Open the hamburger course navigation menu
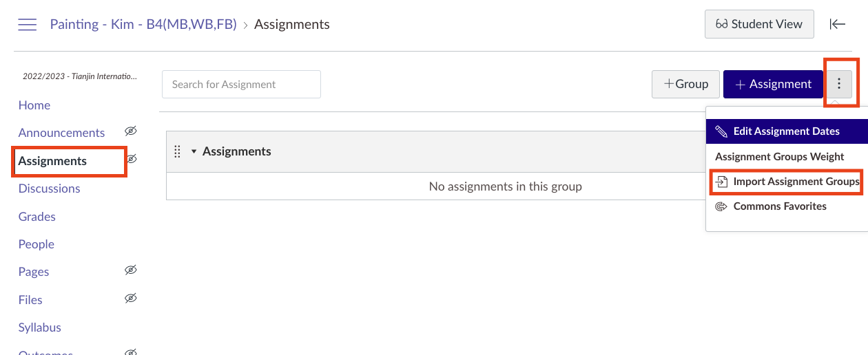Image resolution: width=868 pixels, height=355 pixels. (x=28, y=25)
